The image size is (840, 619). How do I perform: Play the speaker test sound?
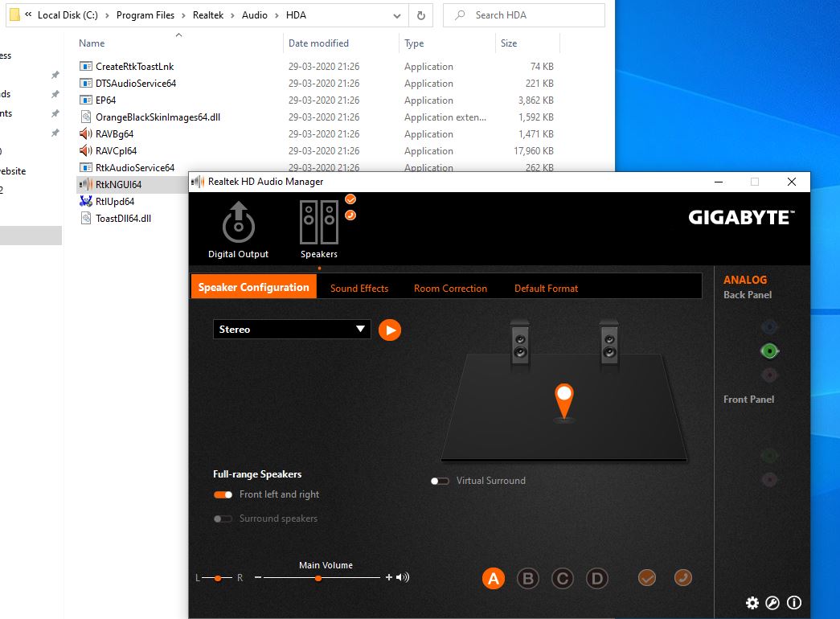click(390, 330)
